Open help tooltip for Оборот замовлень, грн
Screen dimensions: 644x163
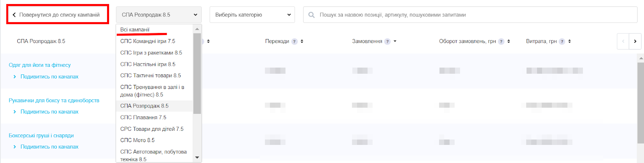click(x=501, y=41)
